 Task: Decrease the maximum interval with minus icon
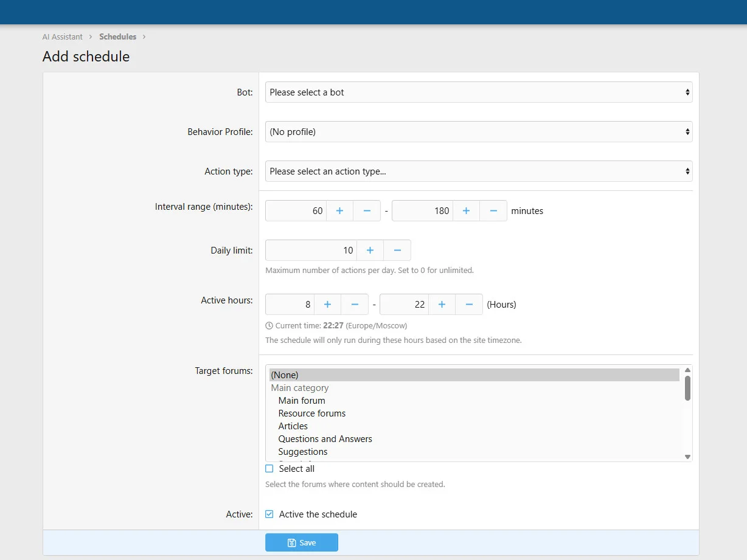[x=493, y=210]
